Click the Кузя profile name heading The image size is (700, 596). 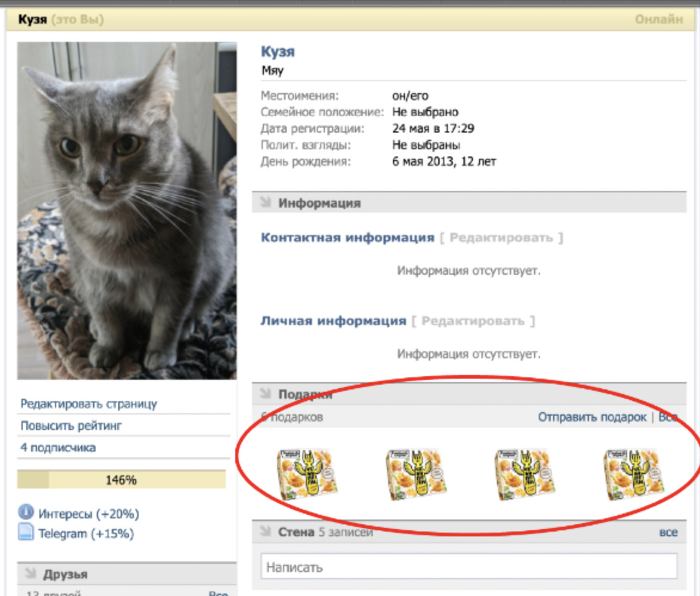(278, 51)
